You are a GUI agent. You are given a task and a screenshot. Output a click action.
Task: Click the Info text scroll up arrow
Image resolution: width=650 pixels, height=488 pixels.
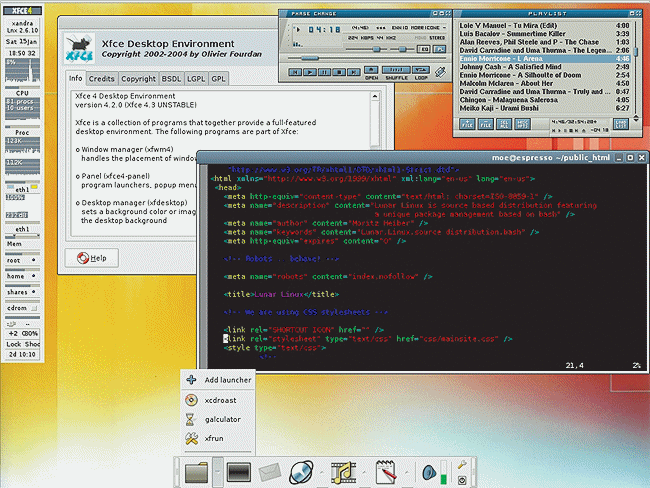pyautogui.click(x=375, y=96)
